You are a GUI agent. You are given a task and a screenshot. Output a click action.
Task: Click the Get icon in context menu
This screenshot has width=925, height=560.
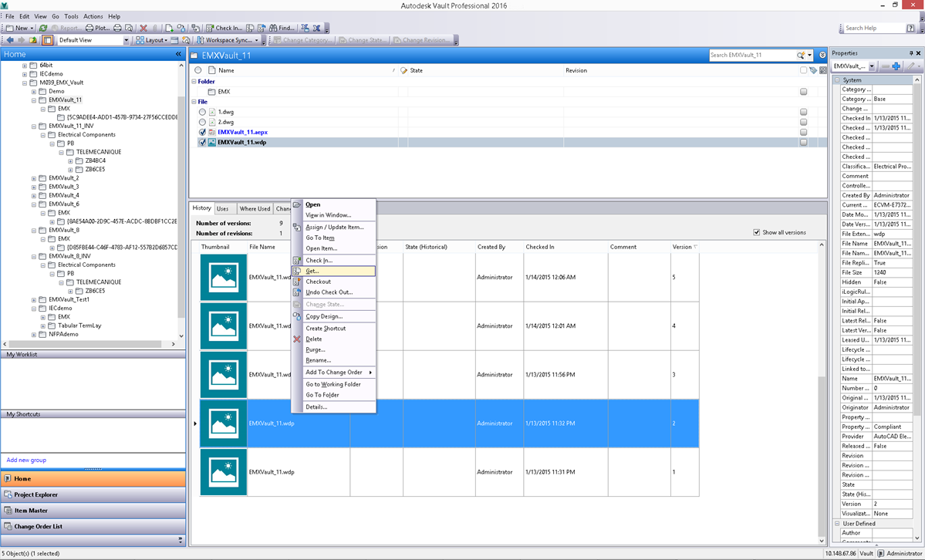[297, 271]
